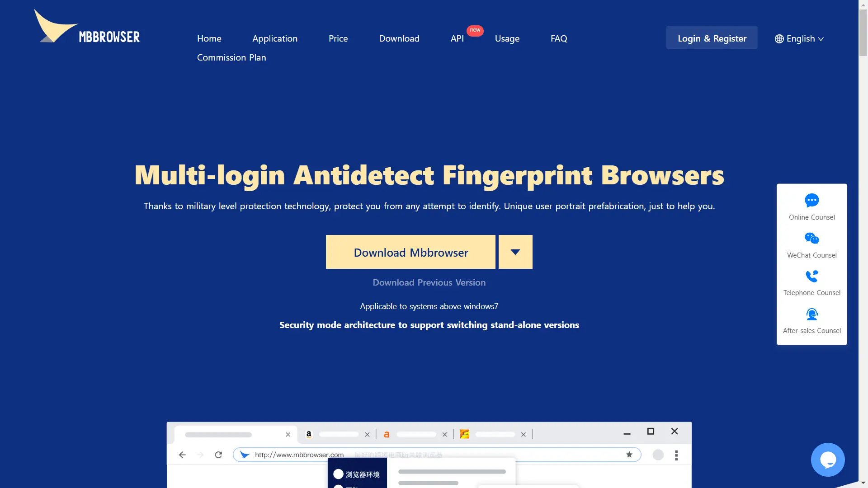Click the API new badge icon

click(x=475, y=30)
